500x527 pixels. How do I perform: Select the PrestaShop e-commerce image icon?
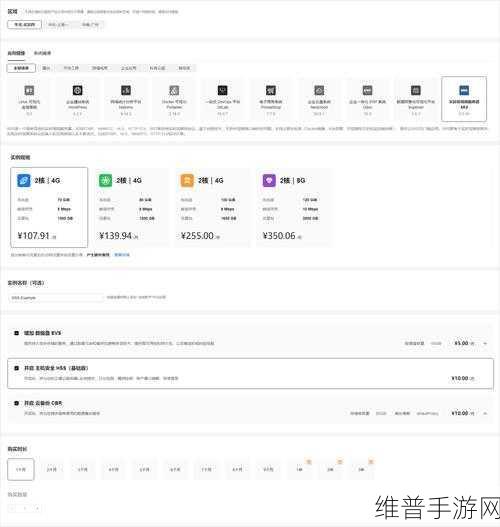271,90
